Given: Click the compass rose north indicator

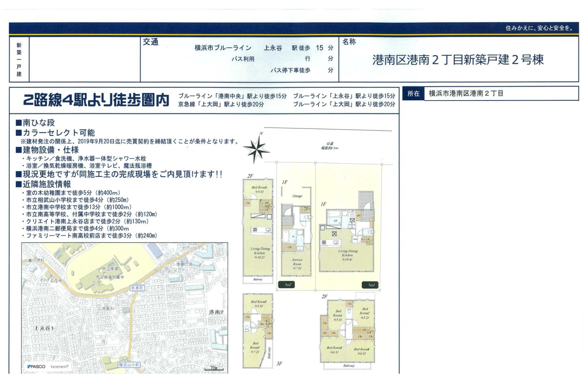Looking at the screenshot, I should point(257,148).
